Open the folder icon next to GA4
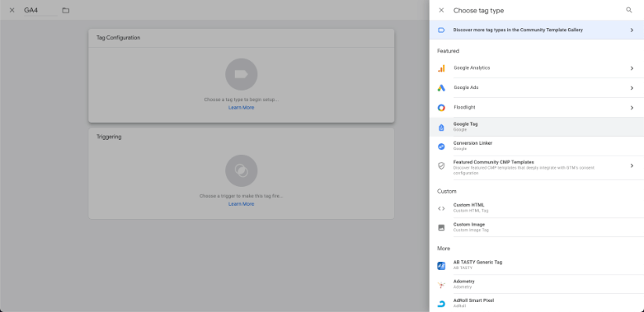The height and width of the screenshot is (312, 644). click(x=66, y=10)
